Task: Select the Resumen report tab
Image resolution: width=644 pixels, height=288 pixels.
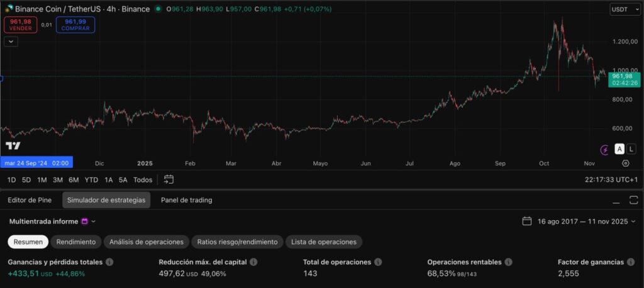Action: [x=28, y=242]
